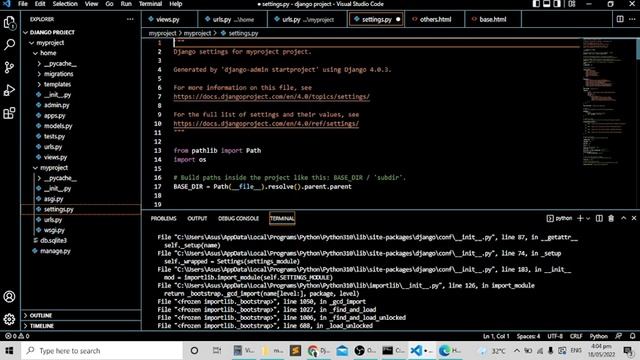This screenshot has width=640, height=360.
Task: Toggle the bottom panel layout icon
Action: (547, 4)
